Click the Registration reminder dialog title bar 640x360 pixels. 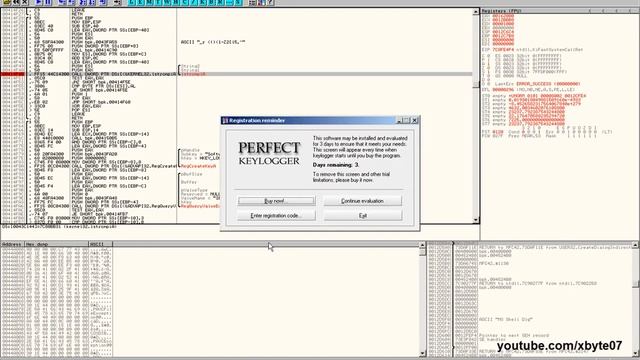coord(320,120)
